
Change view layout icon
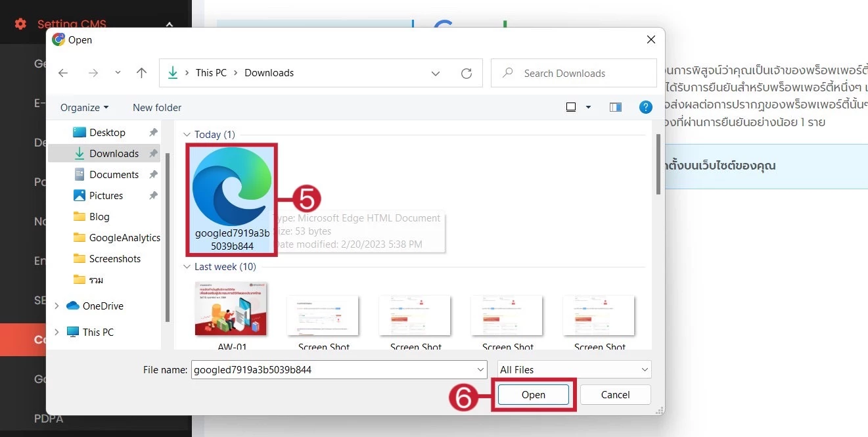(571, 107)
